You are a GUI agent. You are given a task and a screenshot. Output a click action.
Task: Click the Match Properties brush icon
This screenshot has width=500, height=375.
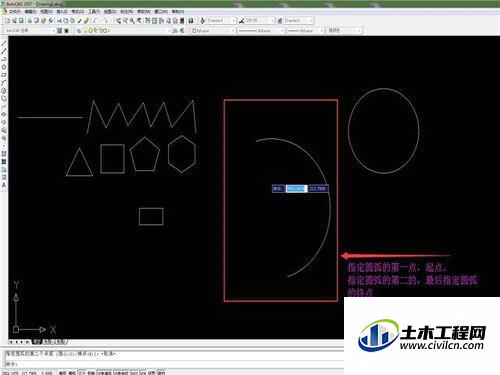[80, 21]
